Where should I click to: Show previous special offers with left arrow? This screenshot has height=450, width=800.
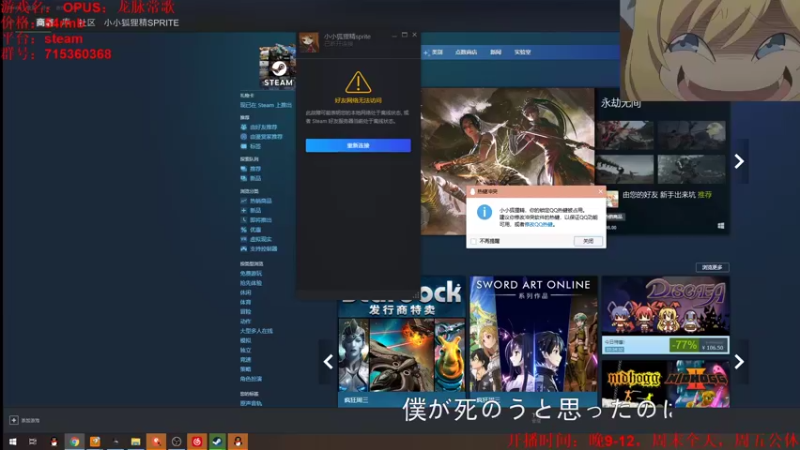tap(328, 362)
